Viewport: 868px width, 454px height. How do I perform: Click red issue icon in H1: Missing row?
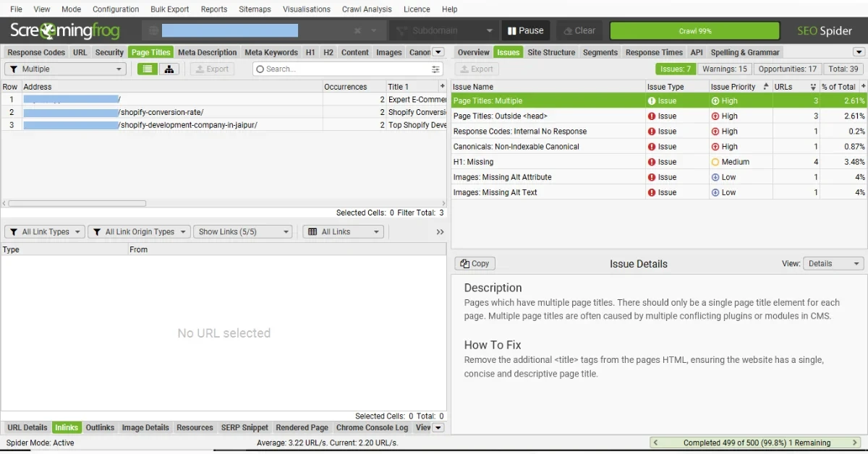coord(652,162)
